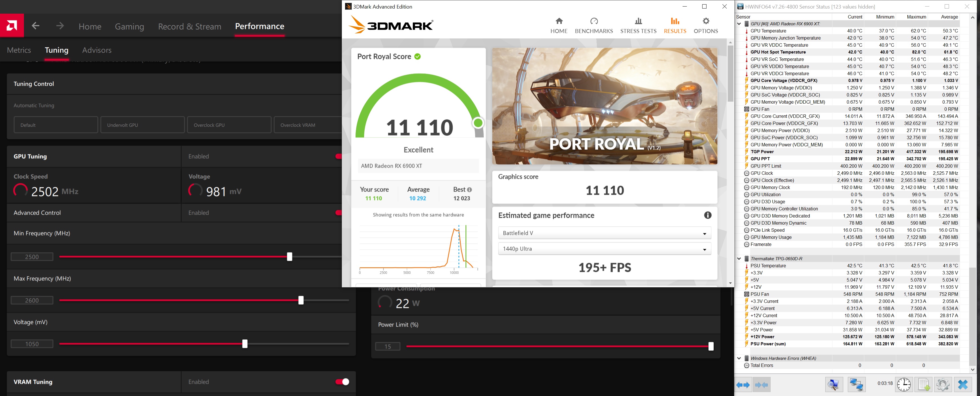Click the Overclock GPU preset button
Viewport: 980px width, 396px height.
229,125
